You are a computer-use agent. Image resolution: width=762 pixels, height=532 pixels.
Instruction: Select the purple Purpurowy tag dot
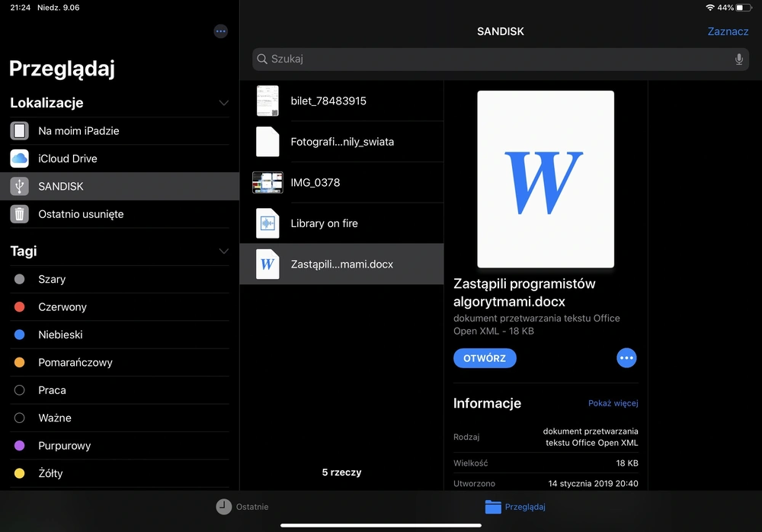pyautogui.click(x=20, y=445)
